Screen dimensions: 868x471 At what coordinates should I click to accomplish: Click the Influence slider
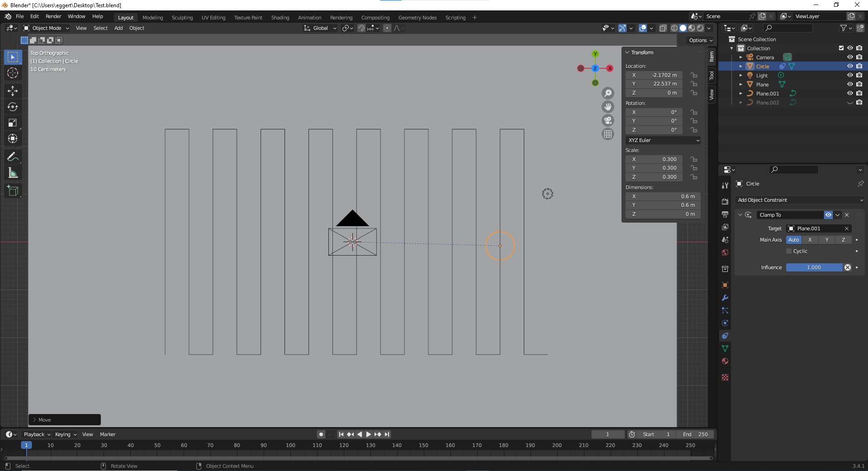[814, 267]
